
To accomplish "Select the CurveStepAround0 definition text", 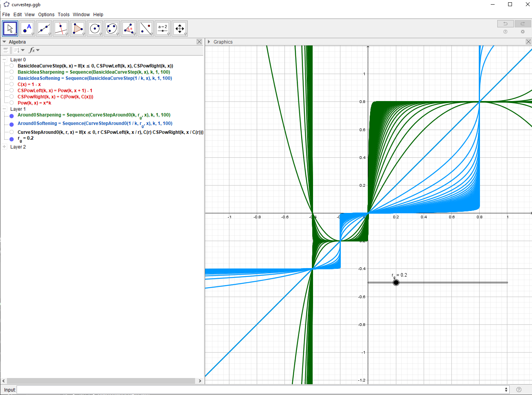I will coord(111,132).
